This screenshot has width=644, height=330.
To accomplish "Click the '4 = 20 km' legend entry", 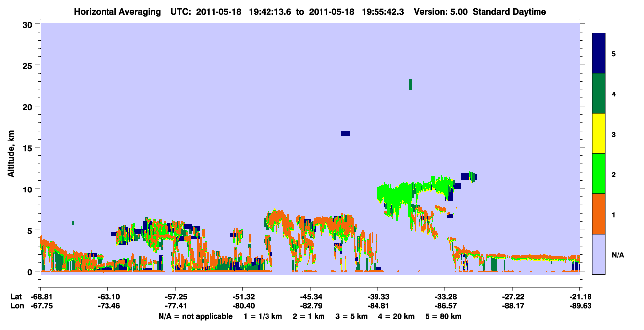I will coord(397,316).
